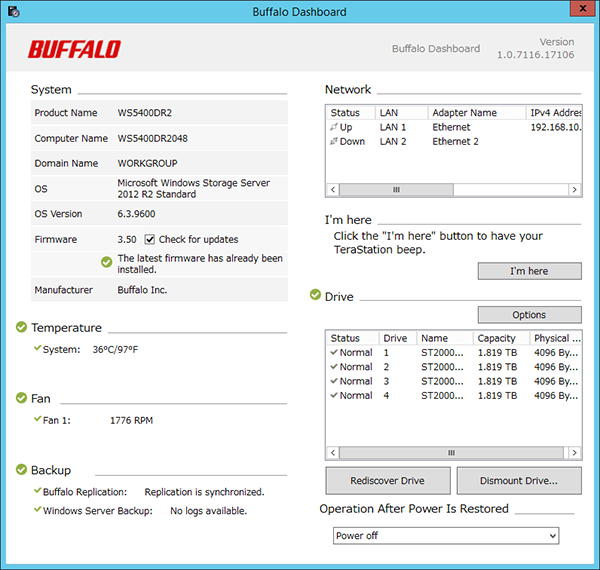Image resolution: width=600 pixels, height=570 pixels.
Task: Toggle the Check for updates checkbox
Action: 150,240
